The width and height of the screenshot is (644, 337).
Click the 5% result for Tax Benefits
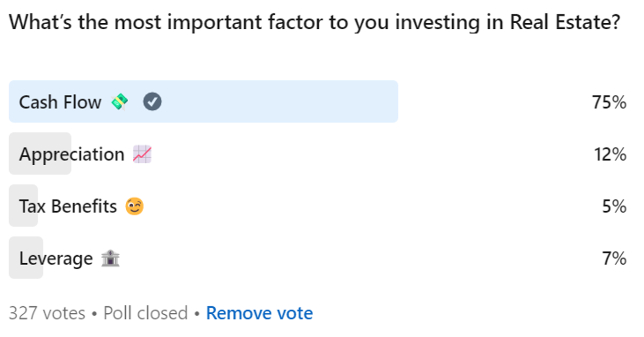614,206
